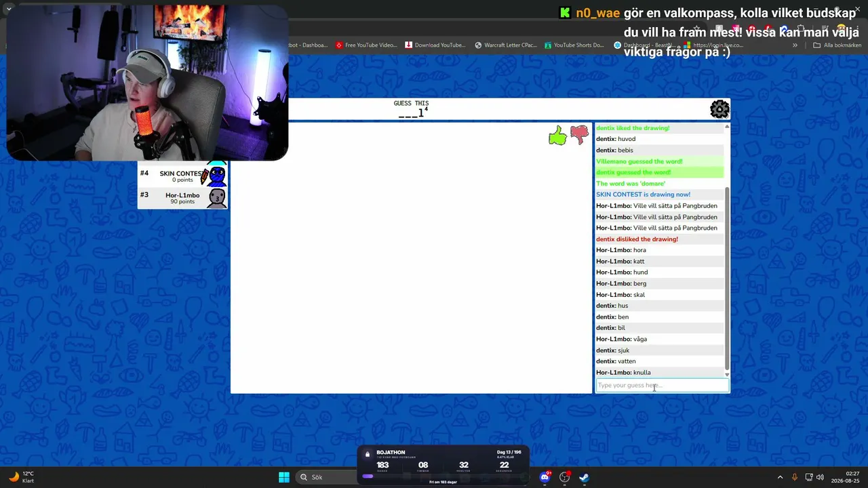868x488 pixels.
Task: Open the Warcraft Letter bookmark
Action: click(x=506, y=45)
